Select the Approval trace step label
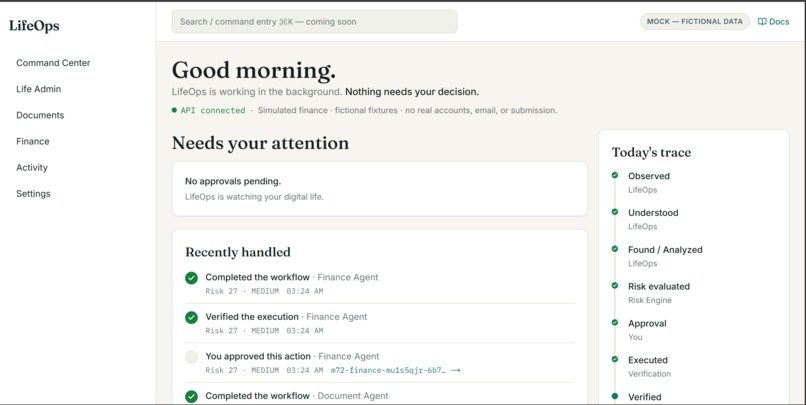This screenshot has width=806, height=405. point(647,323)
